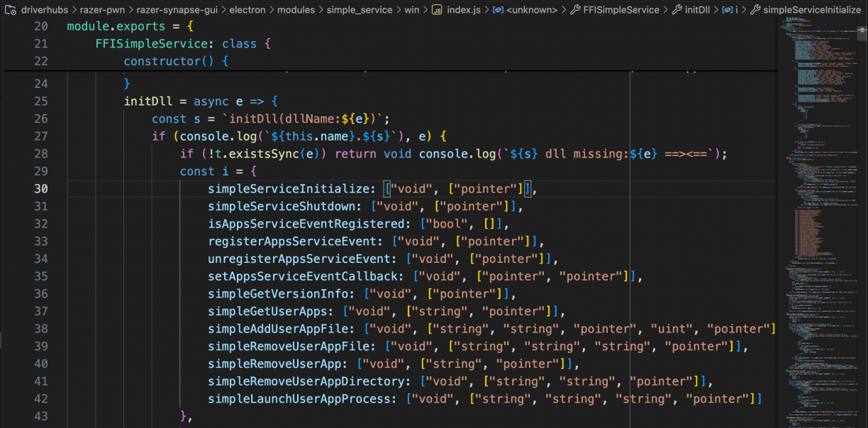This screenshot has width=868, height=428.
Task: Click the FFISimpleService symbol breadcrumb label
Action: (621, 10)
